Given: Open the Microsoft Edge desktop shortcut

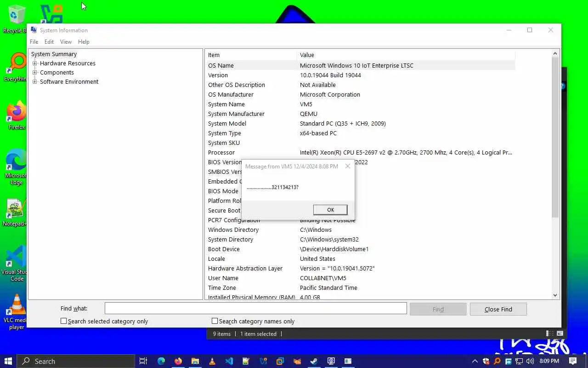Looking at the screenshot, I should 16,167.
